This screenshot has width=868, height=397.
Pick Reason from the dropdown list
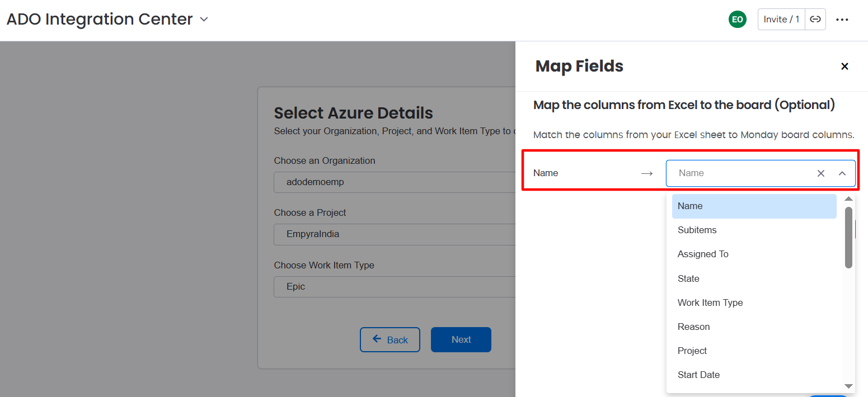pos(754,327)
